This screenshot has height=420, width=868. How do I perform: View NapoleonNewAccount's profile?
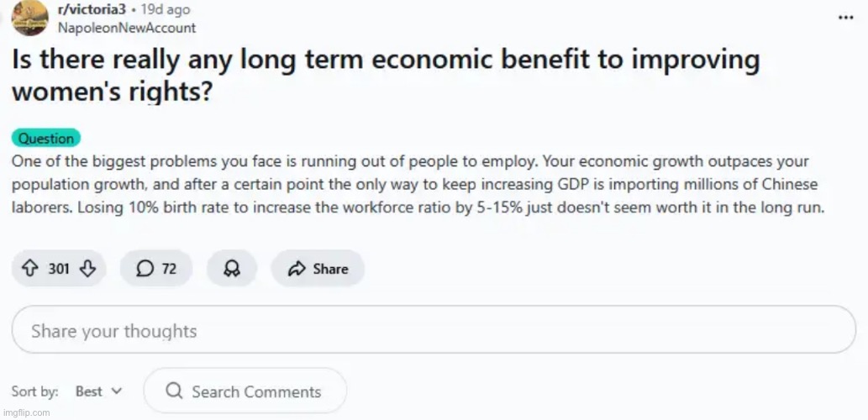[126, 27]
